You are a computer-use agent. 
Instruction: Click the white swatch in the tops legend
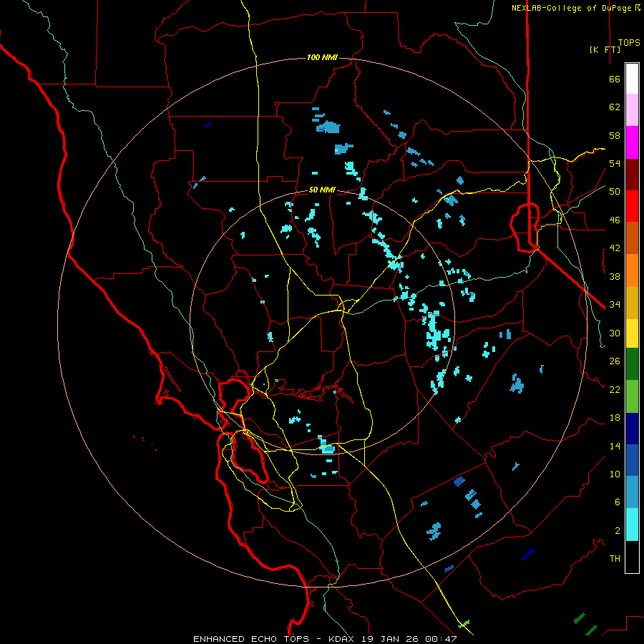pyautogui.click(x=632, y=79)
